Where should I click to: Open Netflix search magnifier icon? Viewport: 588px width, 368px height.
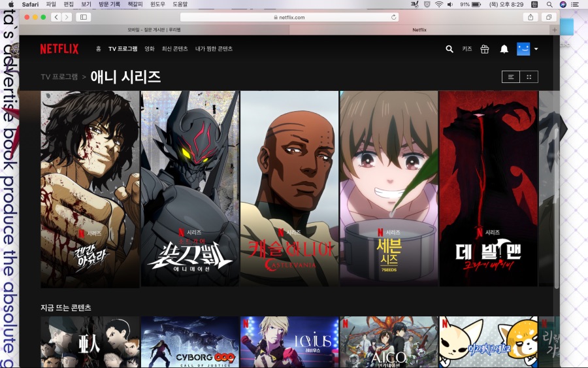click(x=449, y=49)
